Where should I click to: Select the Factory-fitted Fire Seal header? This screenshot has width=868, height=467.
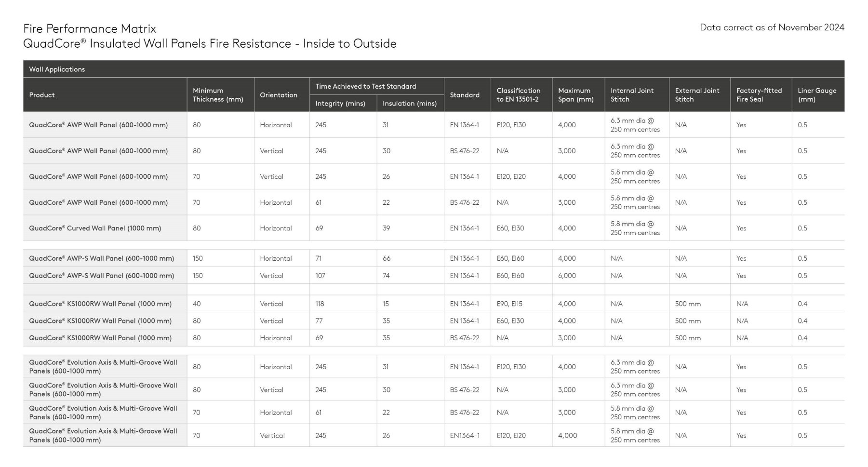tap(759, 95)
